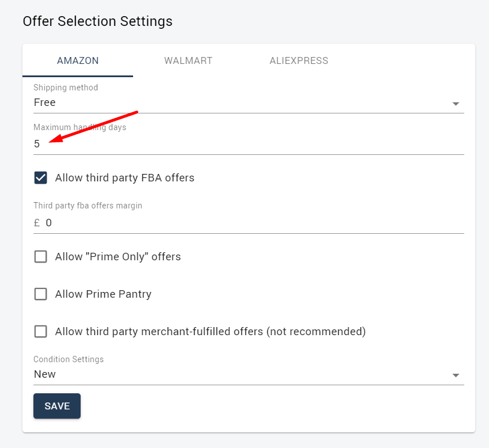Click the Offer Selection Settings heading
Screen dimensions: 489x448
[x=97, y=21]
